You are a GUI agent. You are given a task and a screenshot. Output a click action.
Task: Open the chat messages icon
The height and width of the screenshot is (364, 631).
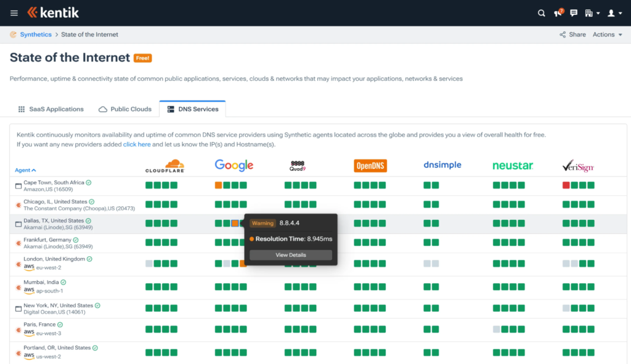pos(574,14)
